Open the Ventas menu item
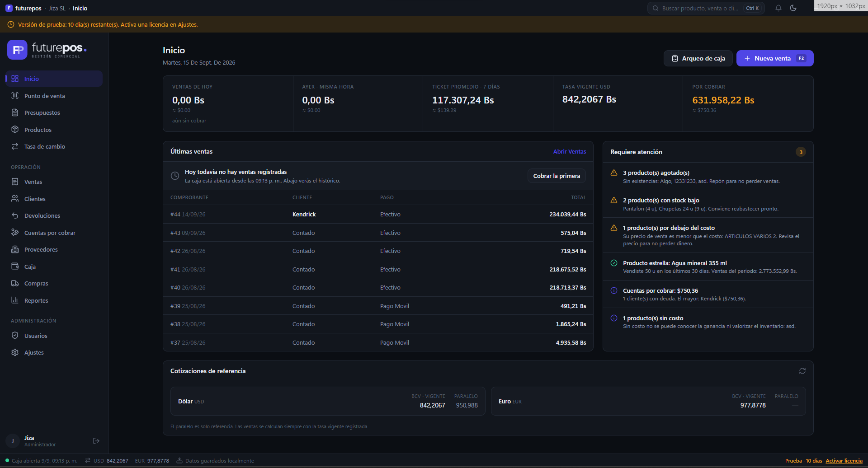 tap(54, 182)
